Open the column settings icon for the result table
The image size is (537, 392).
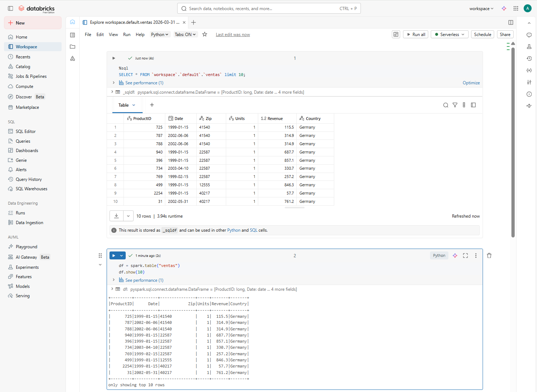click(x=464, y=105)
